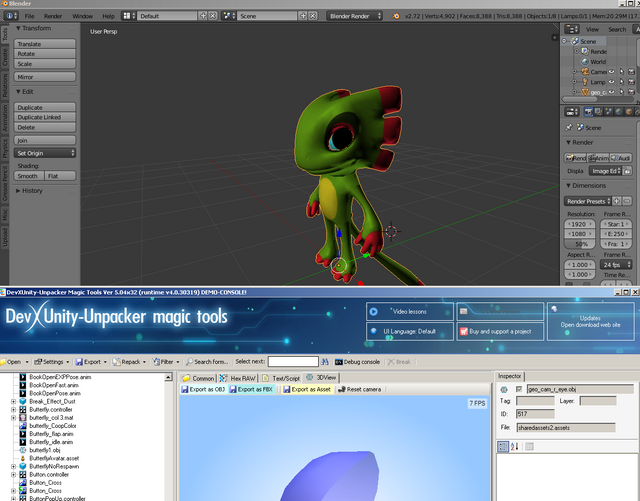640x501 pixels.
Task: Click categorized sort icon in Inspector grid
Action: click(503, 447)
